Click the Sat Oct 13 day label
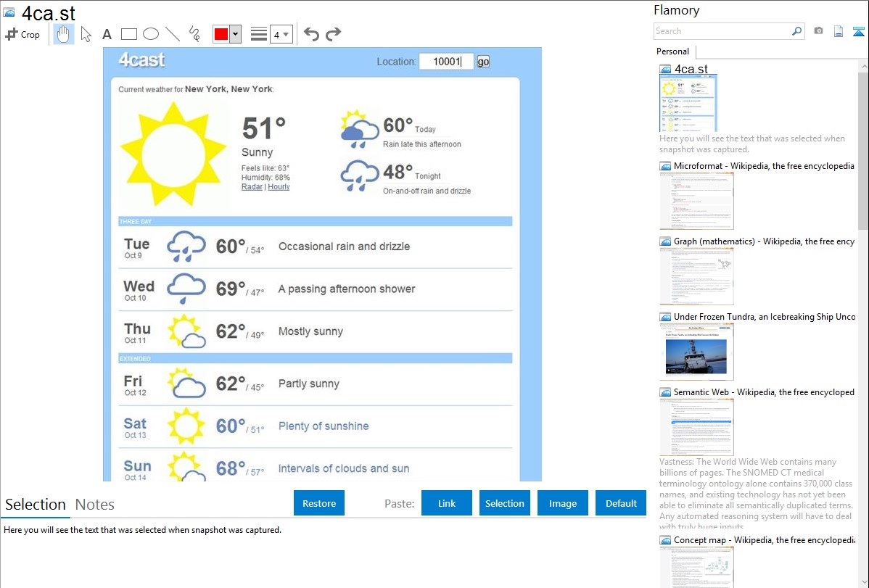The image size is (869, 588). coord(135,427)
